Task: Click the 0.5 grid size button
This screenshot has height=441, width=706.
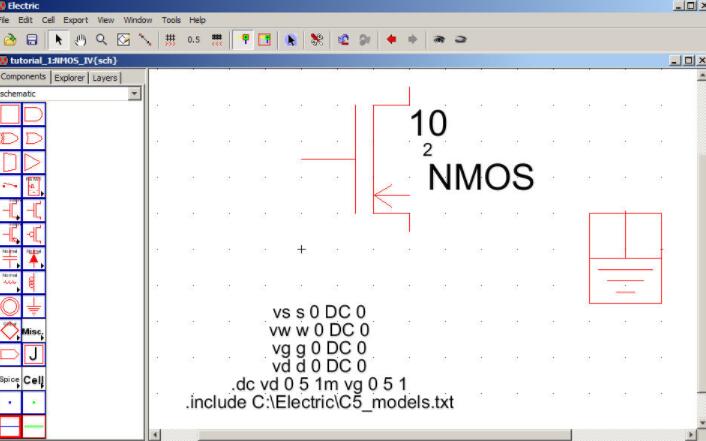Action: tap(193, 40)
